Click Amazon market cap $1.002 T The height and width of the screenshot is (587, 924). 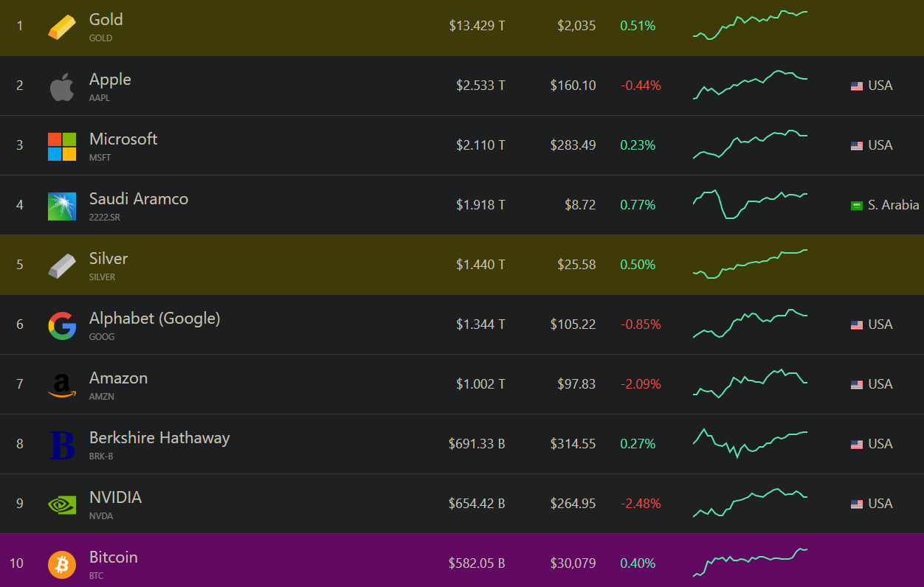(480, 384)
